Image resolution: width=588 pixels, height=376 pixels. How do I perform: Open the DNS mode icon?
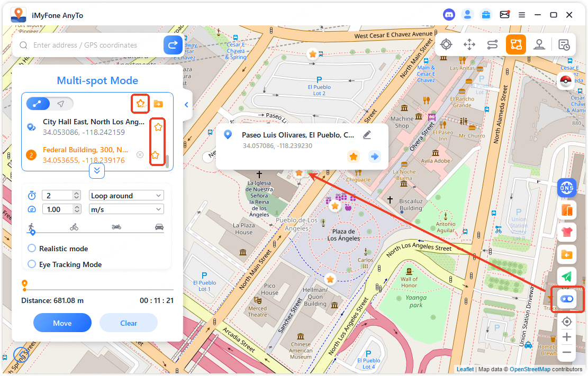[x=567, y=187]
